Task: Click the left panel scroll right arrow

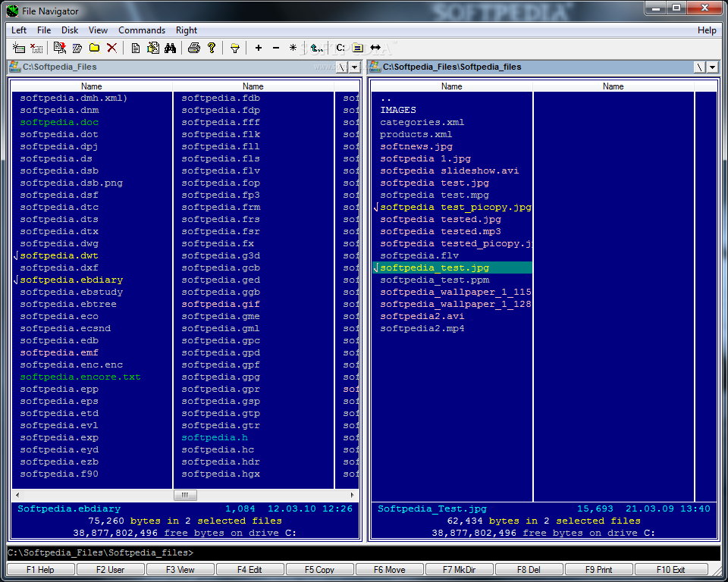Action: point(353,495)
